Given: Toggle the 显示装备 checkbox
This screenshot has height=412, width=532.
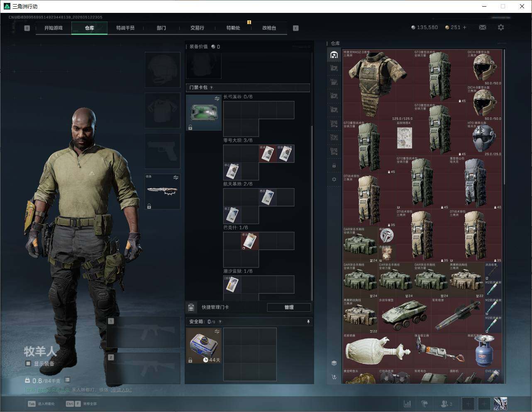Looking at the screenshot, I should pos(28,363).
